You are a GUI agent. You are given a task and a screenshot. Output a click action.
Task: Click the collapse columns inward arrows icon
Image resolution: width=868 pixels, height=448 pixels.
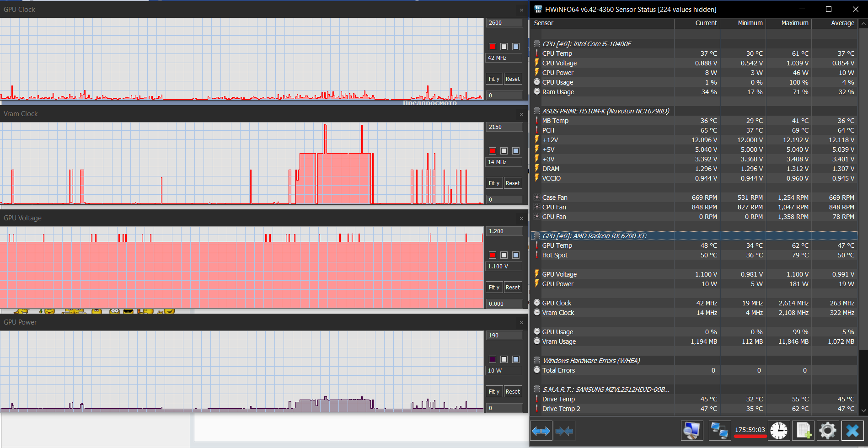(564, 431)
